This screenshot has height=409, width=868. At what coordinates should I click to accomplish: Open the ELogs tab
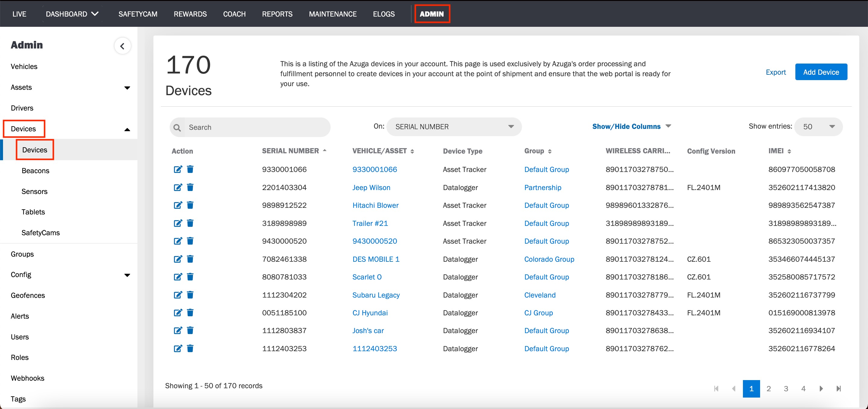384,14
